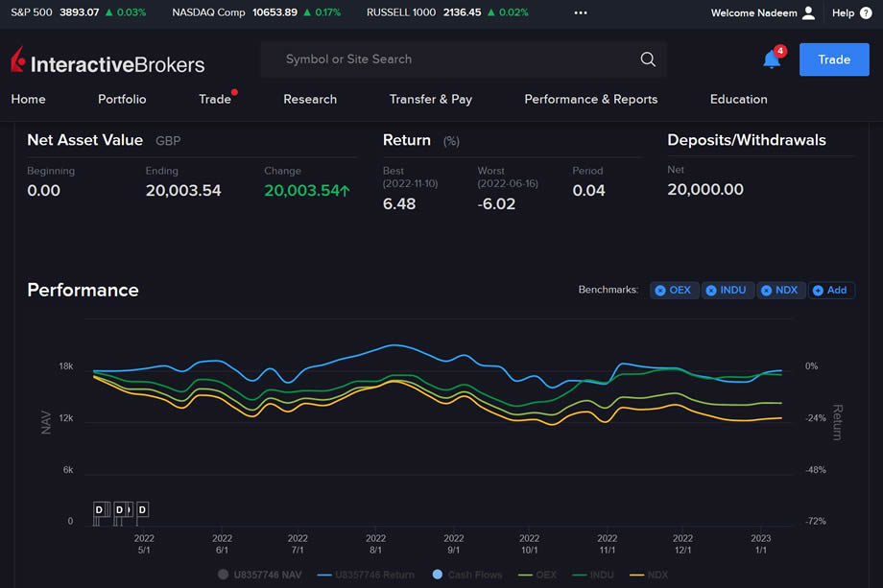The height and width of the screenshot is (588, 883).
Task: Remove the NDX benchmark via its x icon
Action: click(x=766, y=291)
